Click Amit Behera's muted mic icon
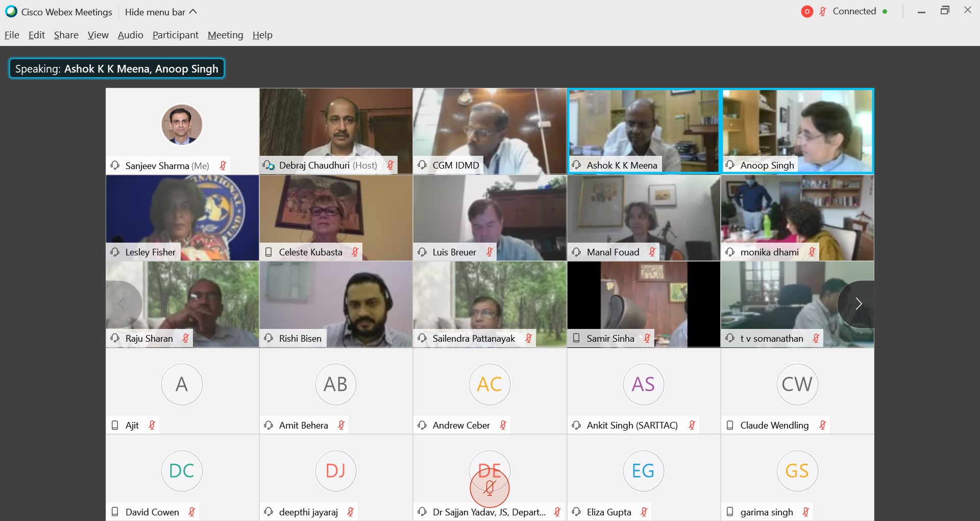Screen dimensions: 980x521 341,425
